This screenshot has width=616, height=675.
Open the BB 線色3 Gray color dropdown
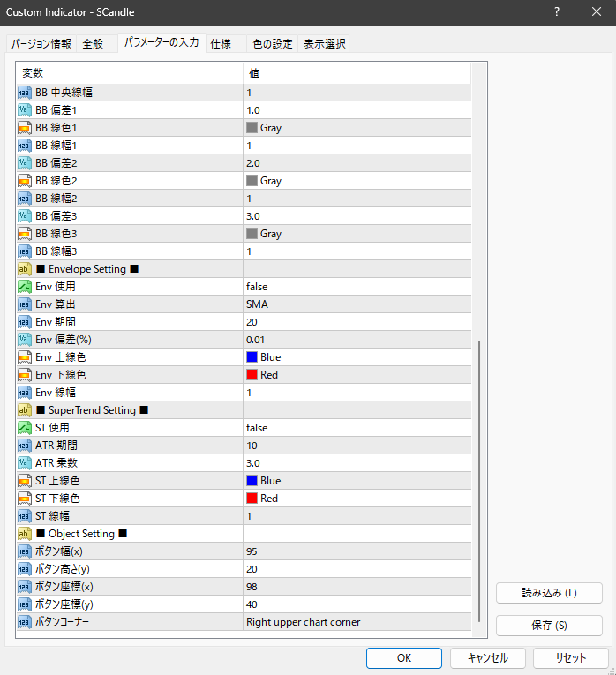(357, 234)
